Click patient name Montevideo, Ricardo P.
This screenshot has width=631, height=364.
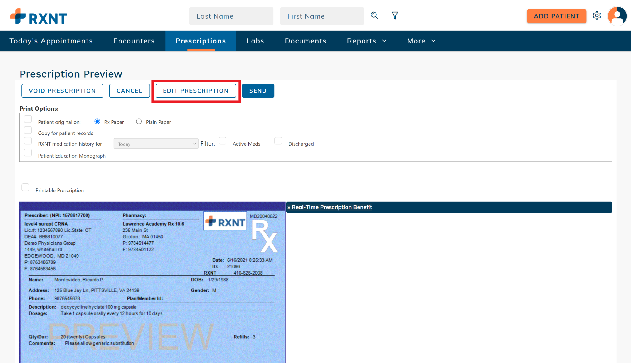tap(79, 280)
